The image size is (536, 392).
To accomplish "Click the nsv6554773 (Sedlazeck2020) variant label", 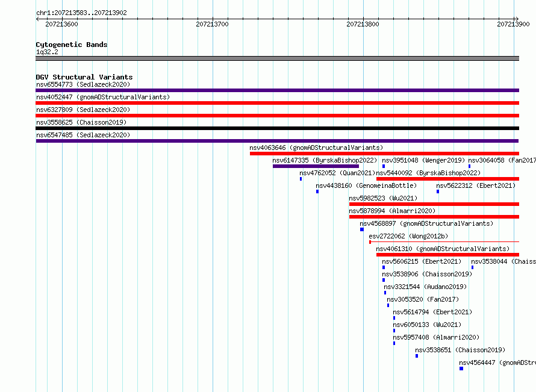I will click(83, 84).
